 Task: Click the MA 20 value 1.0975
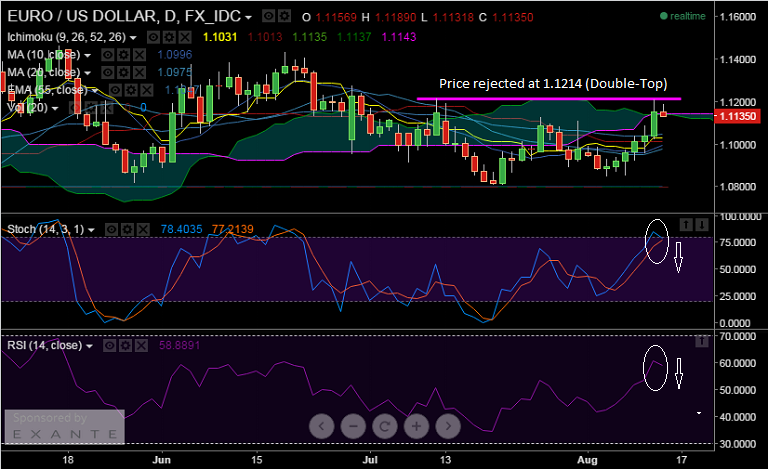(x=175, y=72)
